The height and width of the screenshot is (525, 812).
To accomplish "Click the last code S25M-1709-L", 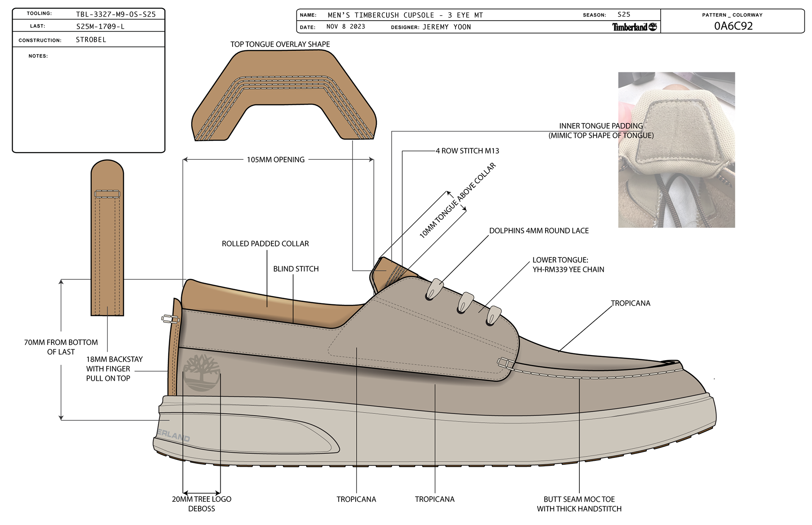I will (100, 27).
